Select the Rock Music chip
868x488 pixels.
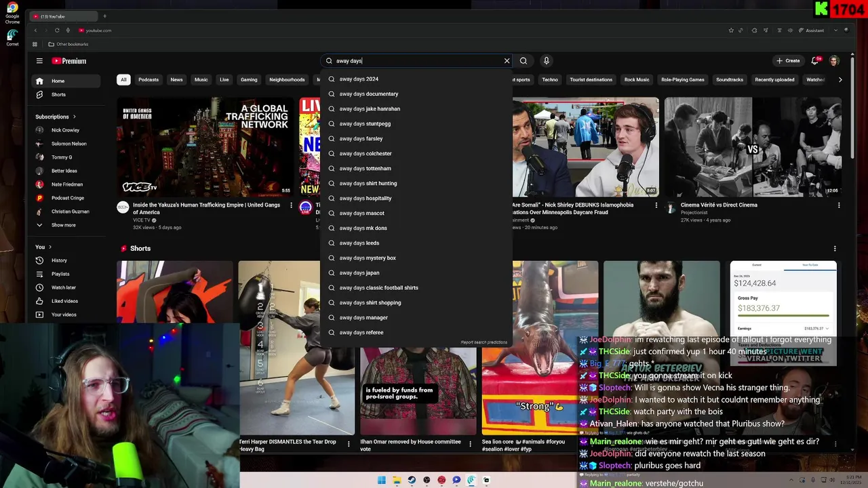point(637,79)
